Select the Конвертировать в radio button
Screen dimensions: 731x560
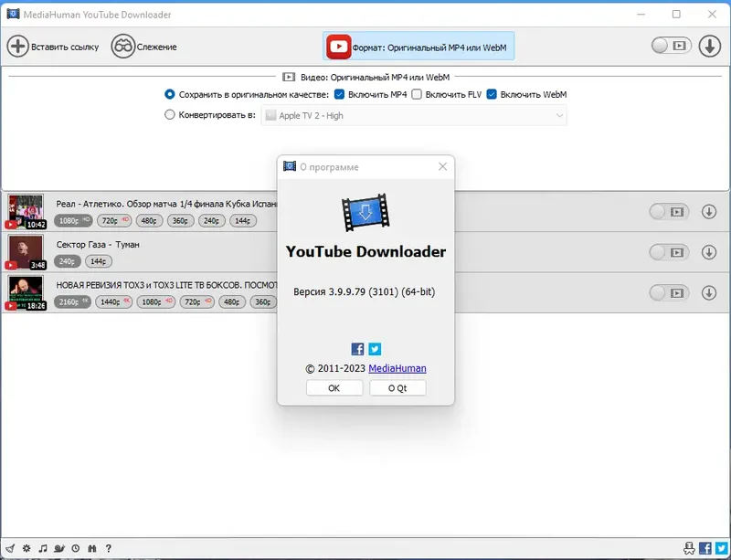click(x=169, y=114)
